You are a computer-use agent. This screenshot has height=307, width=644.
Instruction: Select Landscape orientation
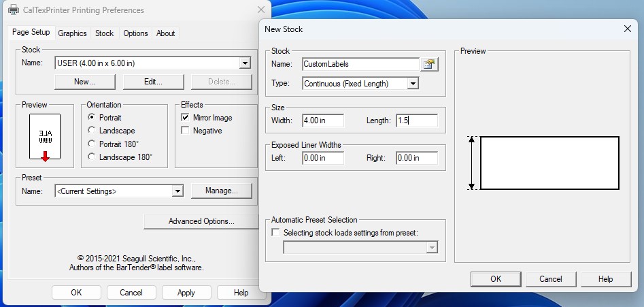(x=92, y=131)
